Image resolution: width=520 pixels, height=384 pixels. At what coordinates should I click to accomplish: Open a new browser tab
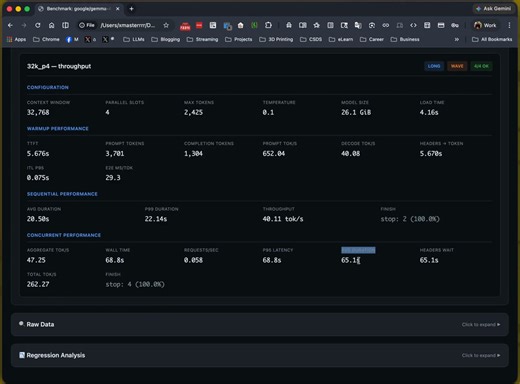[131, 9]
